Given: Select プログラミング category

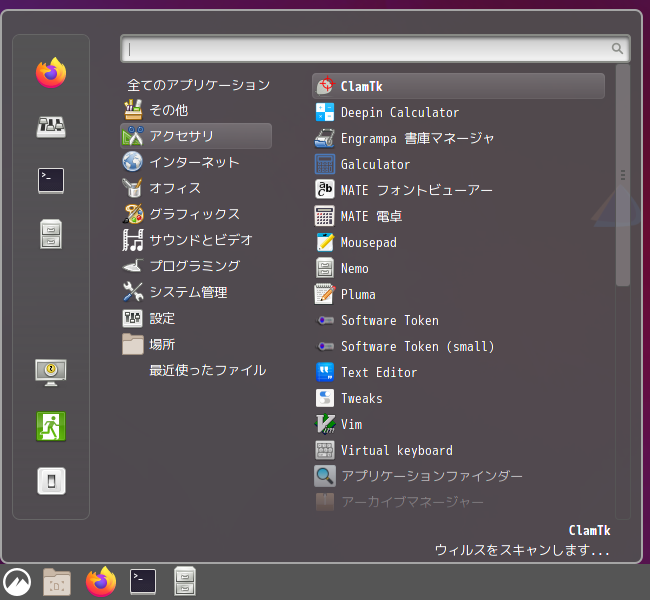Looking at the screenshot, I should [x=196, y=266].
